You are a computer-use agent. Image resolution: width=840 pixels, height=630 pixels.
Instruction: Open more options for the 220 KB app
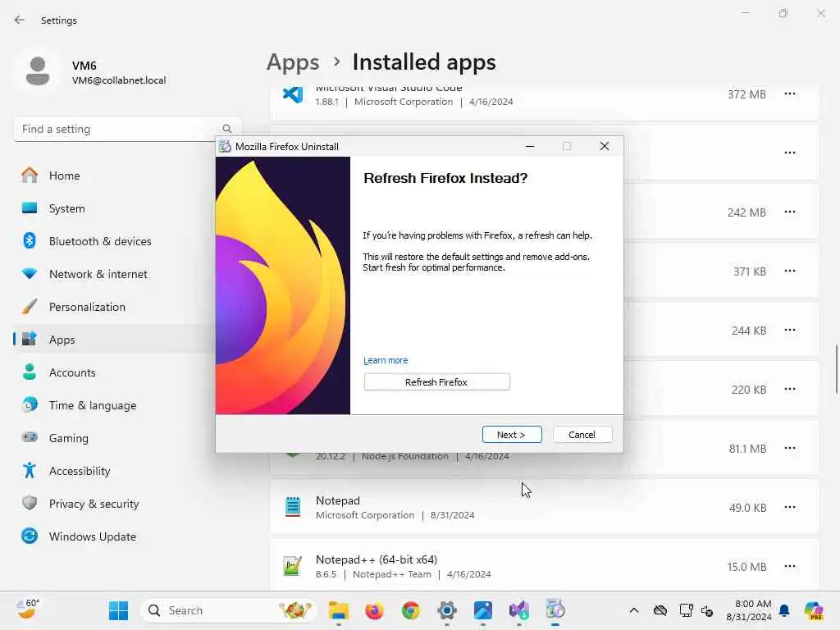(x=790, y=389)
